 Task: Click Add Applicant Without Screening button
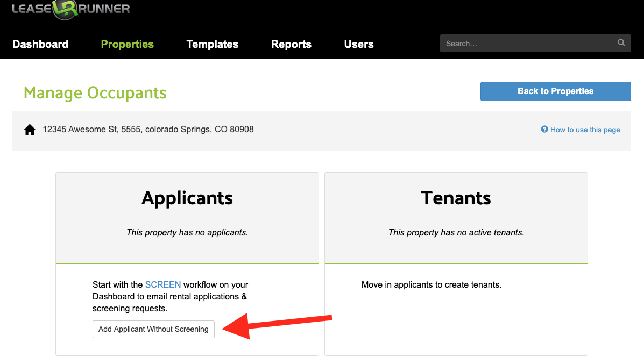point(153,329)
